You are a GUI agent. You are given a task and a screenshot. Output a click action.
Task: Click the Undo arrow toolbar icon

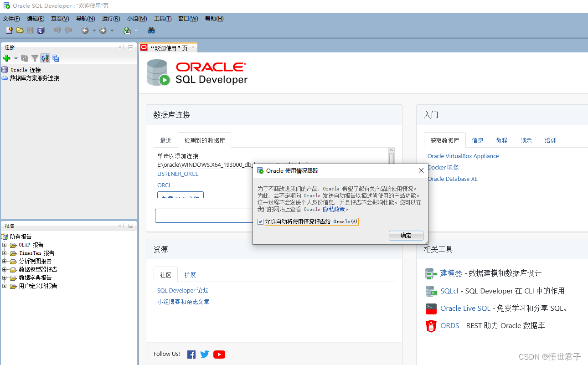[x=57, y=30]
